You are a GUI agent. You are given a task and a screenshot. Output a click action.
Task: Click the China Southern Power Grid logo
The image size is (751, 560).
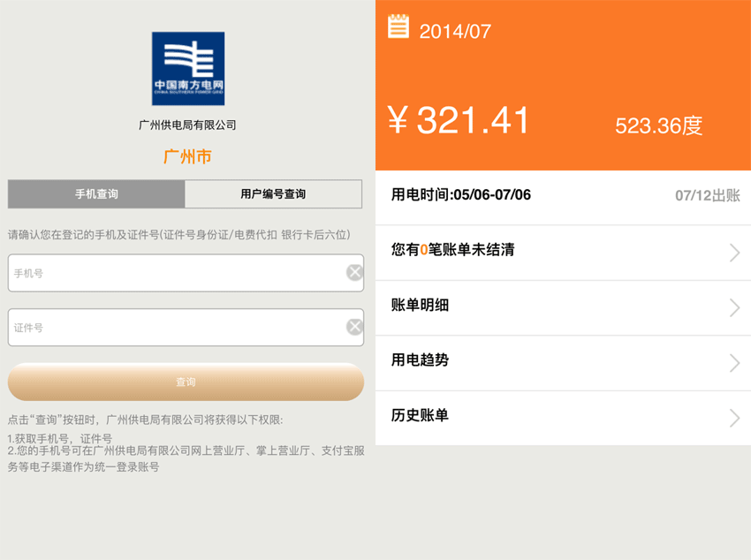pyautogui.click(x=187, y=69)
